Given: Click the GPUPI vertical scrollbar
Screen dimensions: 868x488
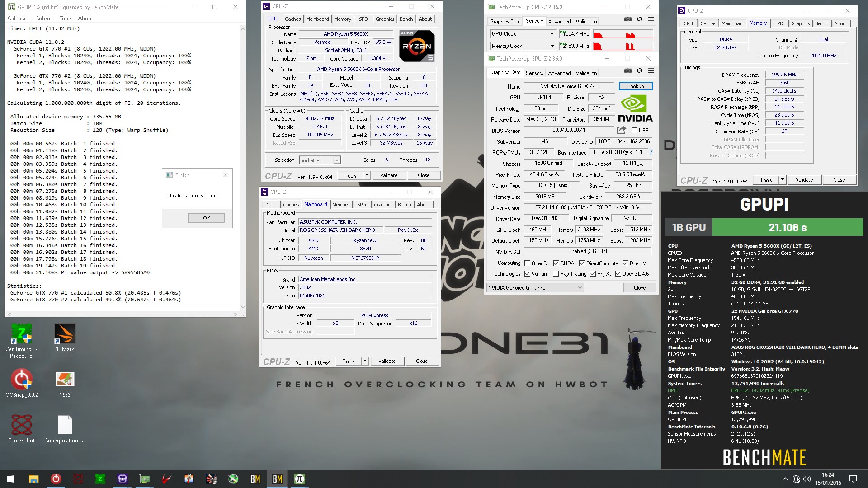Looking at the screenshot, I should [x=243, y=168].
